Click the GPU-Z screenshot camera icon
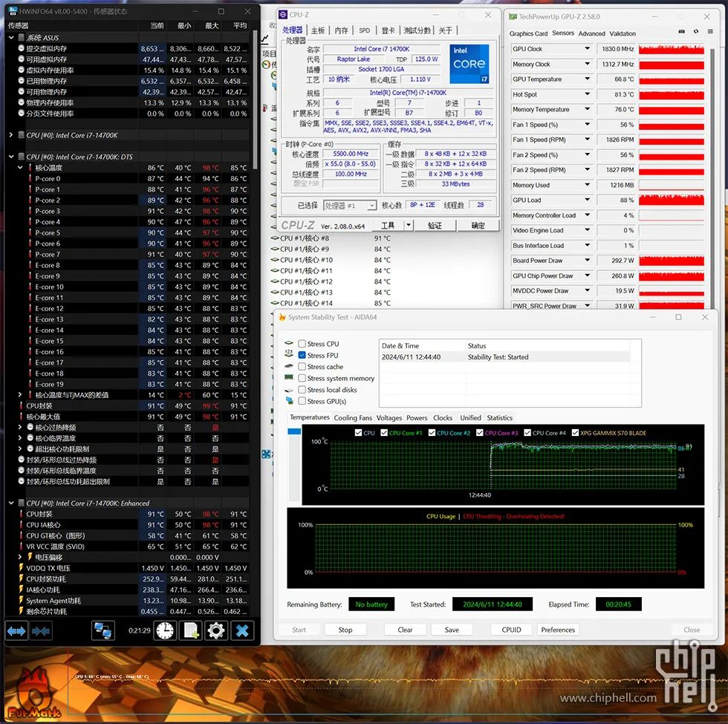The height and width of the screenshot is (724, 728). [682, 31]
